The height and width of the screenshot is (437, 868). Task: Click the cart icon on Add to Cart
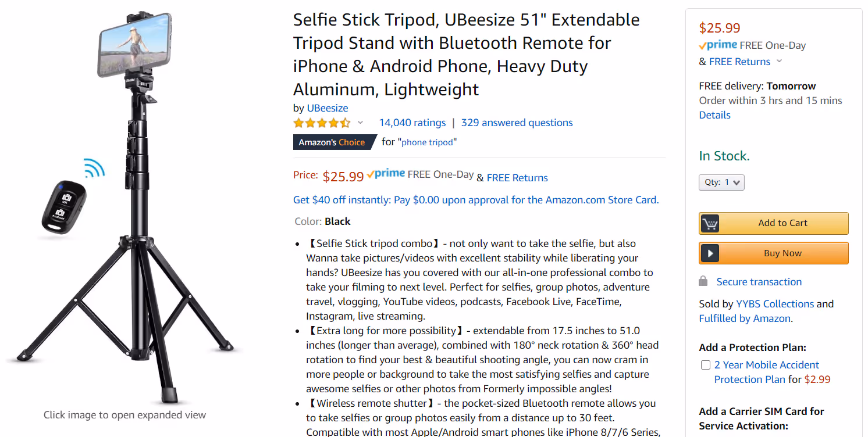click(x=711, y=223)
